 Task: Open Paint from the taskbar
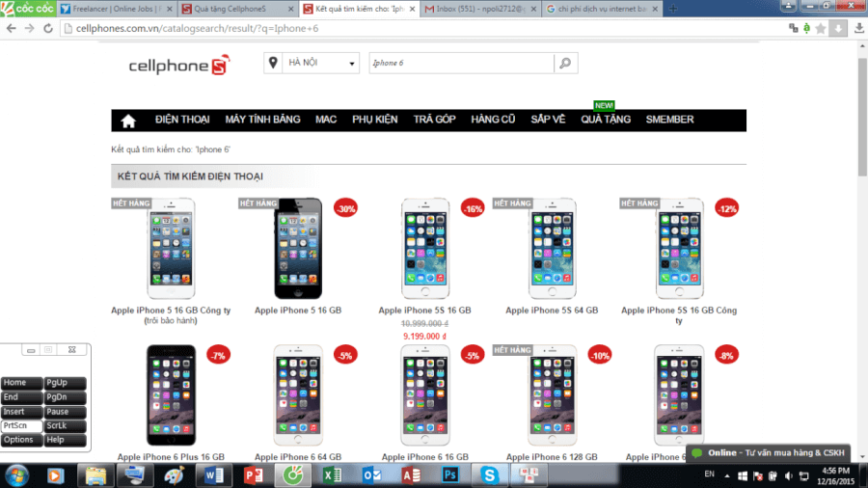pos(175,475)
